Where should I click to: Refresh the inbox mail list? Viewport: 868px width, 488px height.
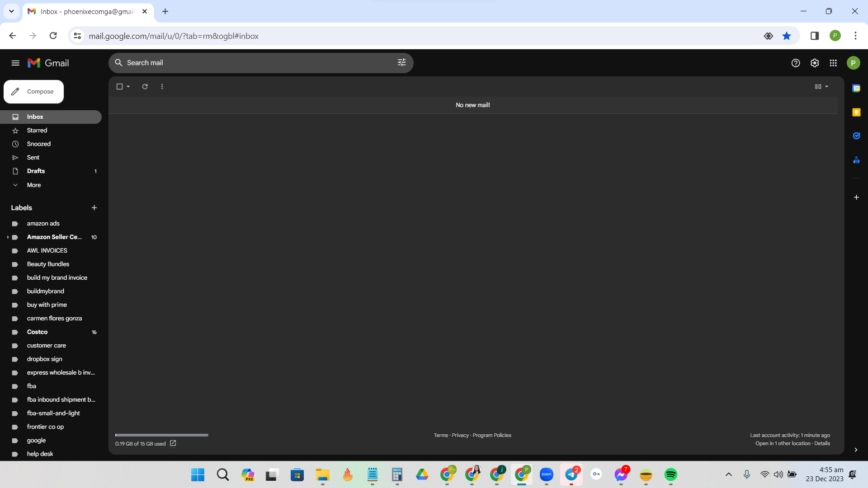point(145,87)
